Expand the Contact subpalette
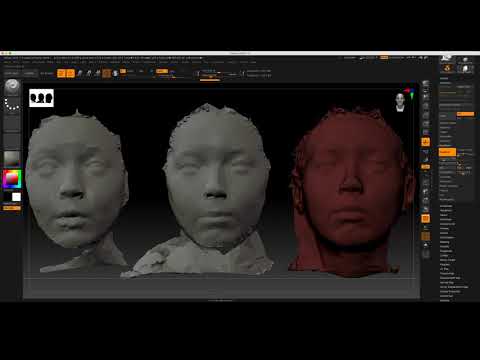This screenshot has width=480, height=360. click(x=444, y=256)
